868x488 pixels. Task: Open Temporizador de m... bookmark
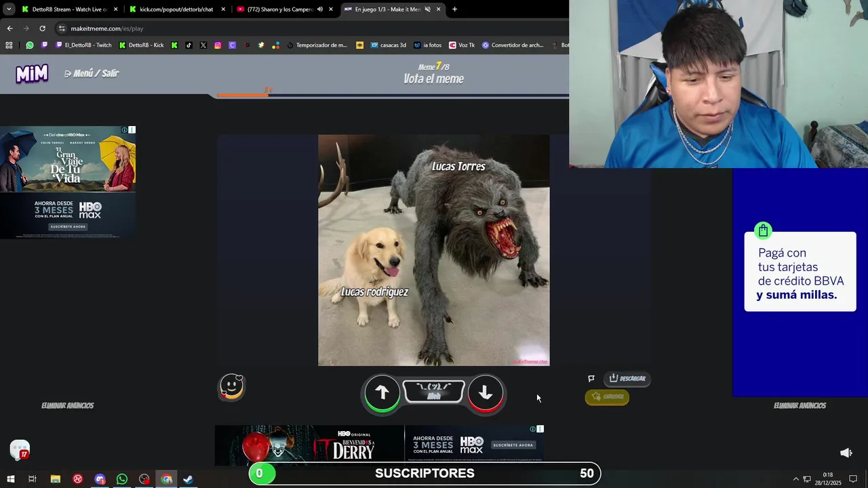(317, 45)
